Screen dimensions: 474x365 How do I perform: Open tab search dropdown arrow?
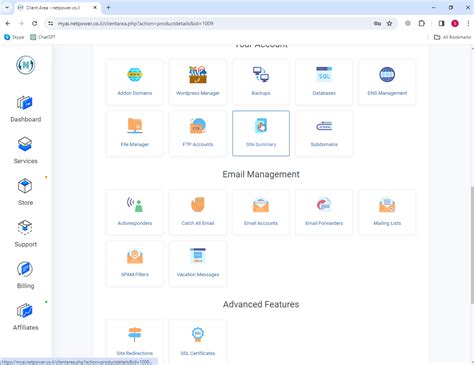7,7
